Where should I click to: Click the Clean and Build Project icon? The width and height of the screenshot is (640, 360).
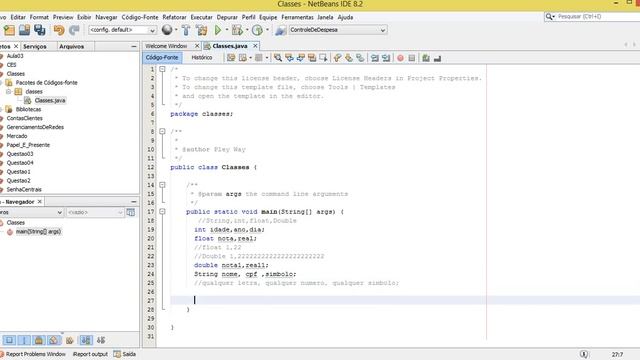click(202, 30)
